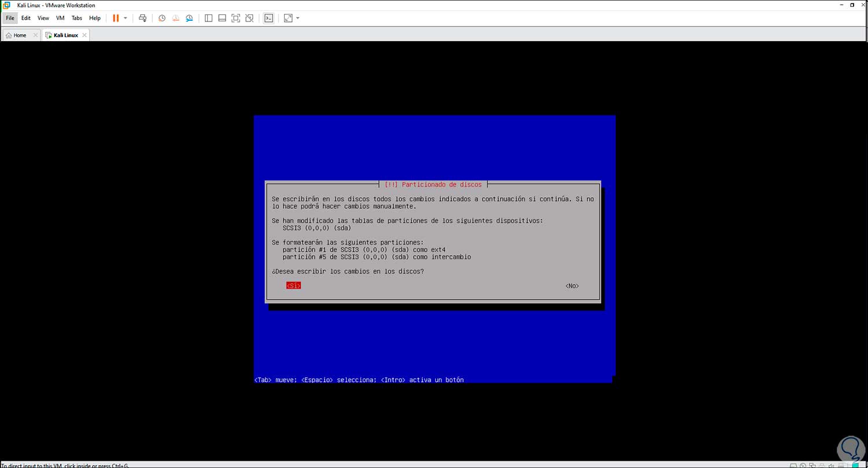Toggle the thumbnail bar icon
The height and width of the screenshot is (468, 868).
(222, 18)
